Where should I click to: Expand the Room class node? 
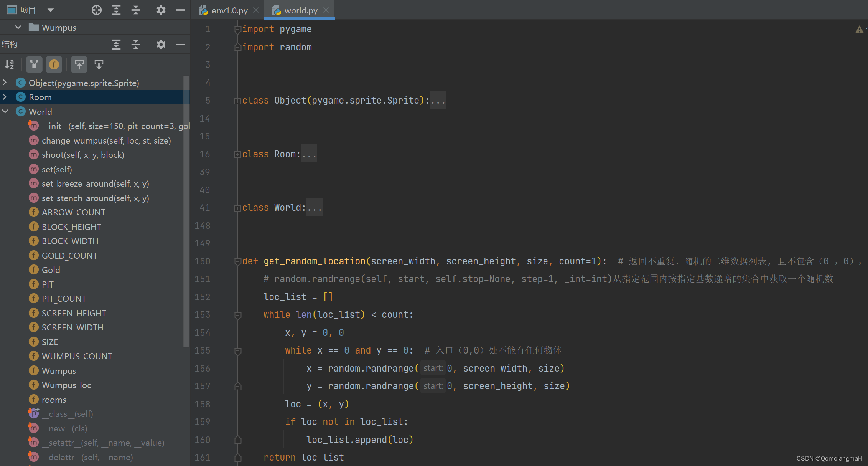click(x=5, y=97)
